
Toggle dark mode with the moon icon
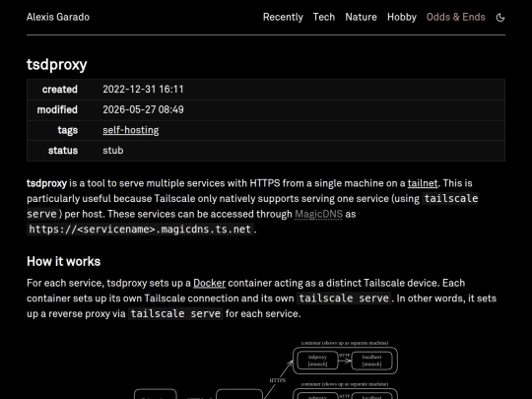(500, 18)
